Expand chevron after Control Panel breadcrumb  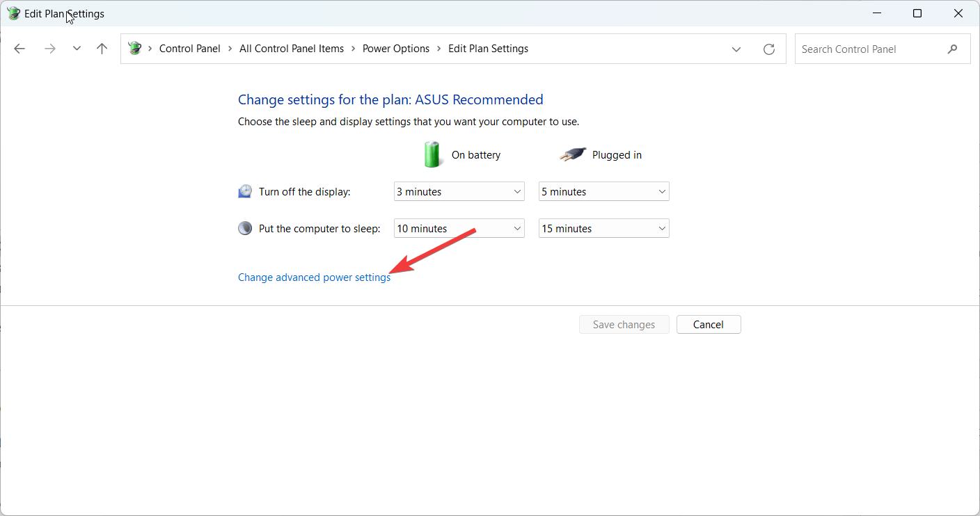click(x=230, y=49)
